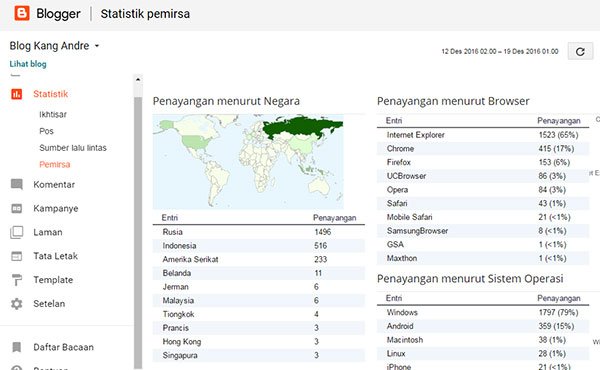
Task: Click the Chrome browser entry
Action: pyautogui.click(x=400, y=148)
